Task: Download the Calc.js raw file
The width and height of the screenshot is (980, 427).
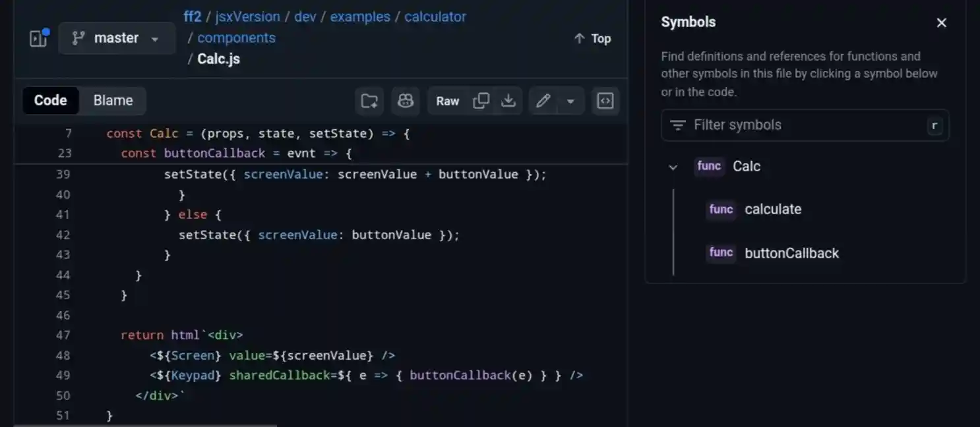Action: click(508, 101)
